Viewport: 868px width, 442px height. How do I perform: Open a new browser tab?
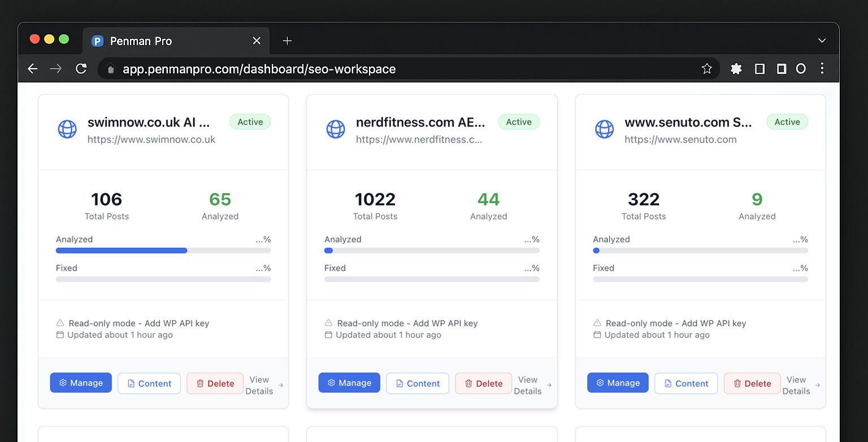coord(287,41)
